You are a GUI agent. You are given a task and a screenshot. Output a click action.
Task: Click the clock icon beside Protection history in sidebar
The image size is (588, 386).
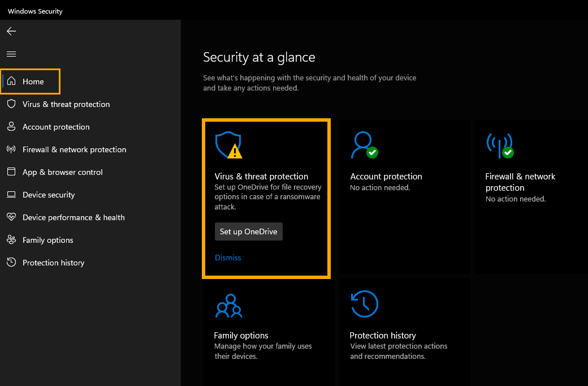point(11,262)
